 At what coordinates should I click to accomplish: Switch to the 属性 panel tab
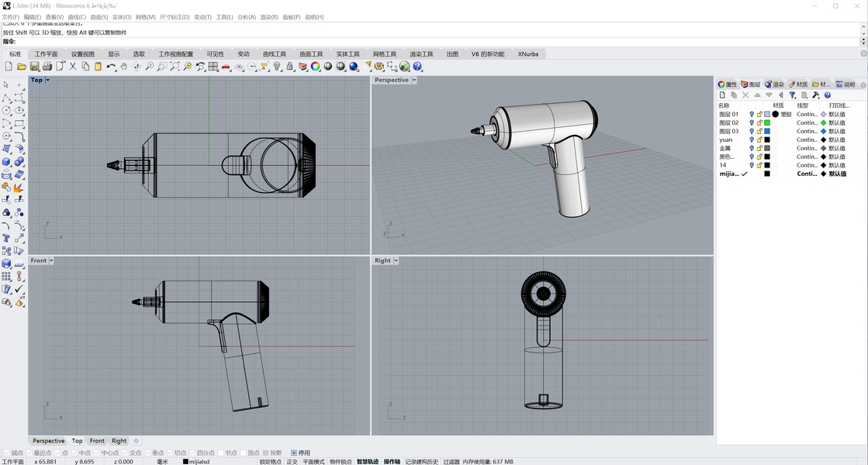pyautogui.click(x=728, y=84)
